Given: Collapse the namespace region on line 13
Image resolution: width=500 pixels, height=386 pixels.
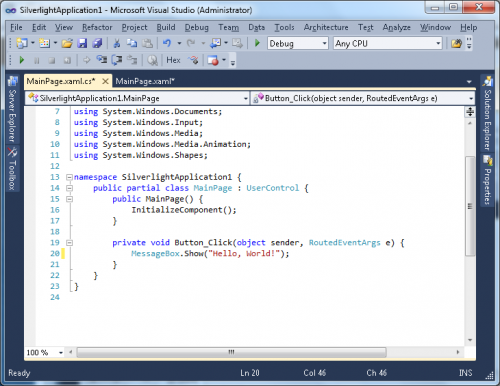Looking at the screenshot, I should tap(69, 177).
